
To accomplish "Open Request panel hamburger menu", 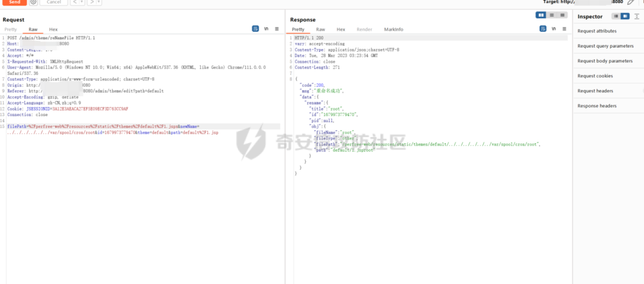I will (x=277, y=29).
